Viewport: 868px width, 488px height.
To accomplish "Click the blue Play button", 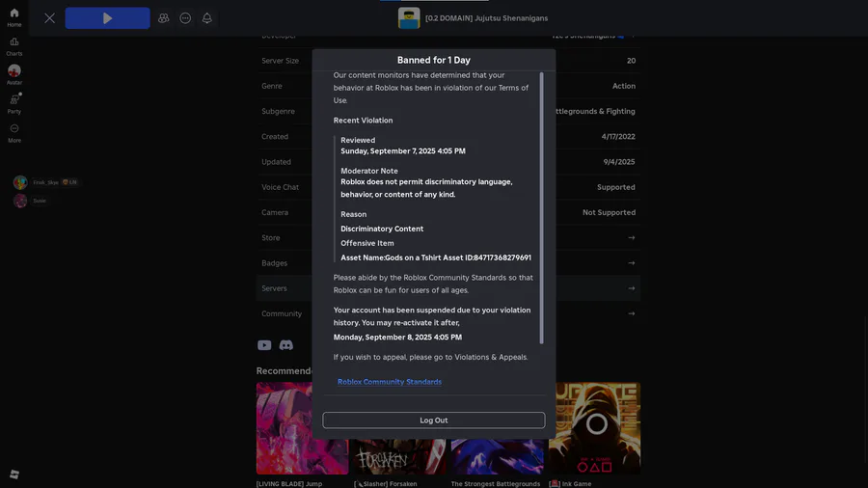I will pyautogui.click(x=107, y=18).
